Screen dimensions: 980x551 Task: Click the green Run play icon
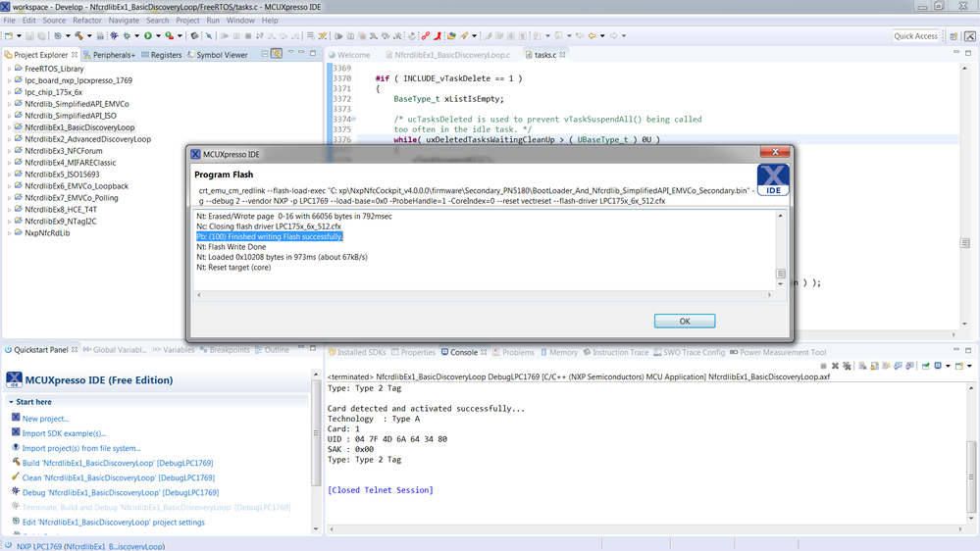pos(148,36)
